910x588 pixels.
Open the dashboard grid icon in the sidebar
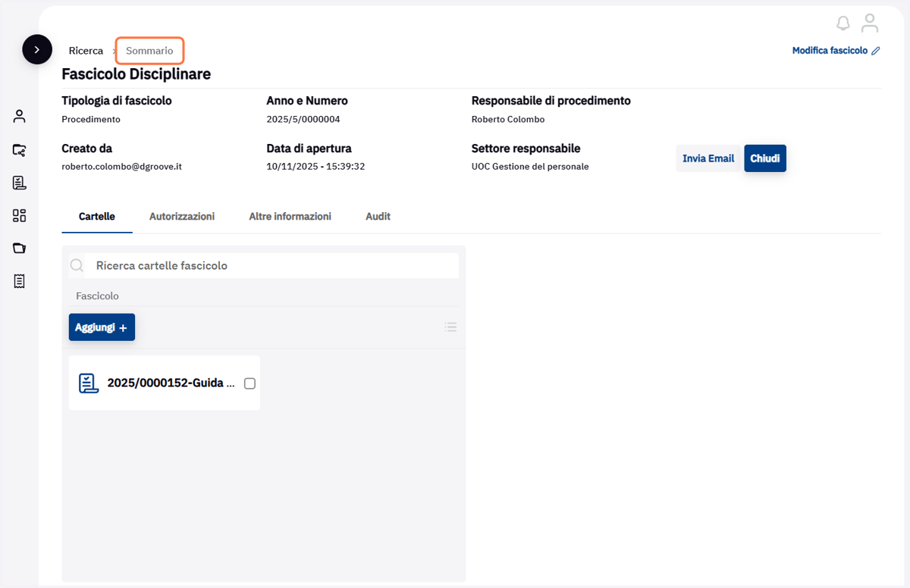pyautogui.click(x=20, y=216)
